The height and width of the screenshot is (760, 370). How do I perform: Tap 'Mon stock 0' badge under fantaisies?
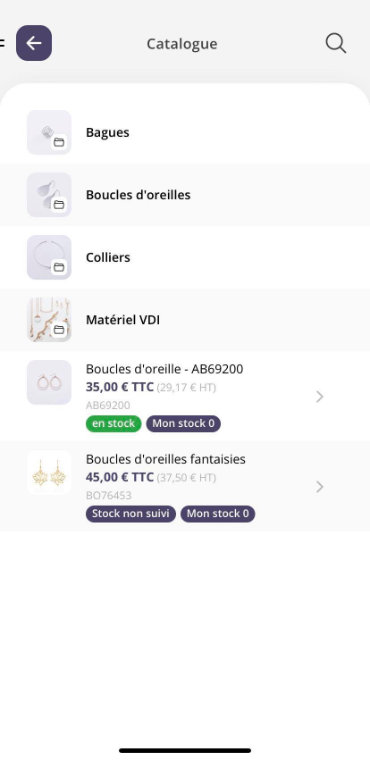tap(218, 514)
